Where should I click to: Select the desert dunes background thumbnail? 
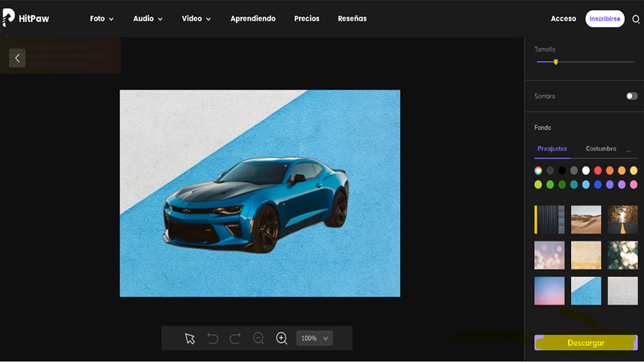pos(586,219)
